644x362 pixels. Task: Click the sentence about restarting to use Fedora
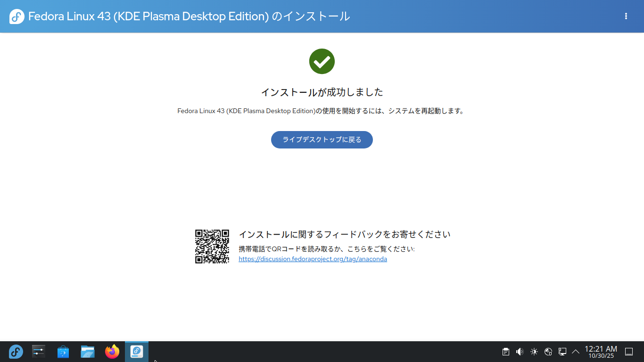(x=321, y=111)
